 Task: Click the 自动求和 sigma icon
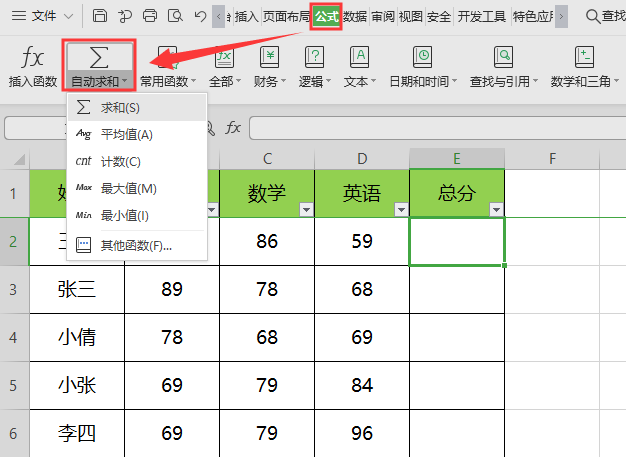[x=99, y=57]
